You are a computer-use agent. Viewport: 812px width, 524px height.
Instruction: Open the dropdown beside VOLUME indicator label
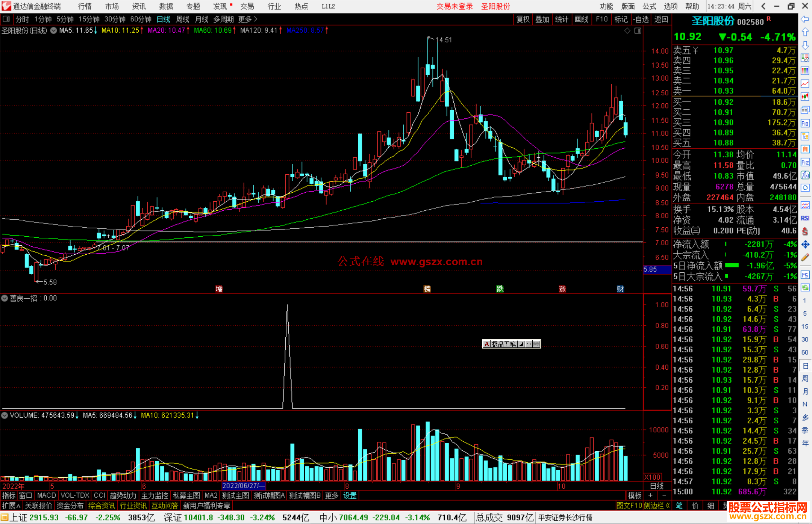tap(5, 415)
